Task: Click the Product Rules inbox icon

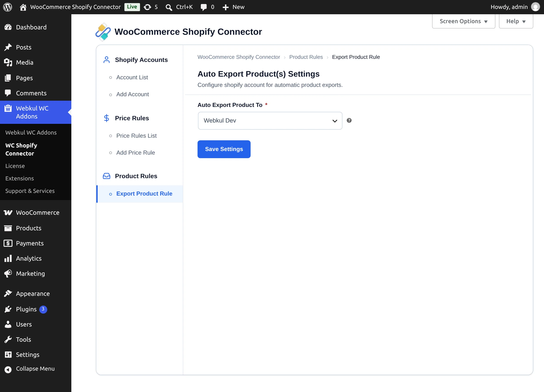Action: (107, 176)
